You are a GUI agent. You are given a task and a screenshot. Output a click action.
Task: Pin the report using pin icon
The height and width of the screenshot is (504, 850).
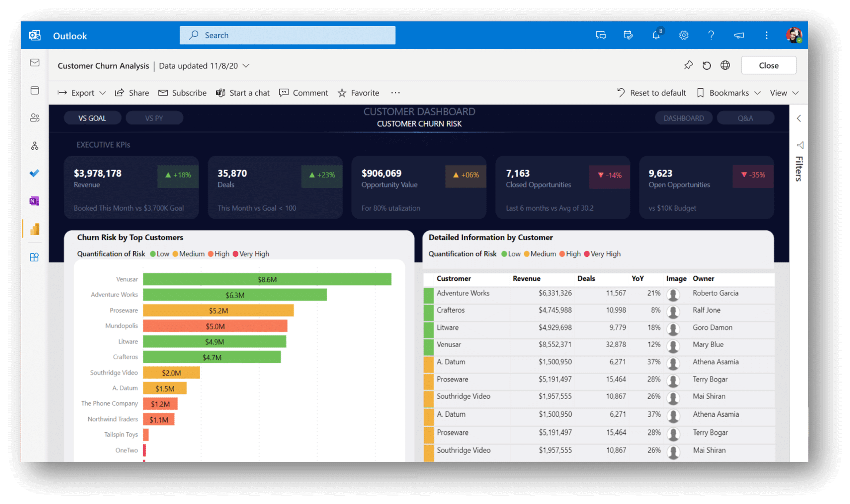coord(688,65)
